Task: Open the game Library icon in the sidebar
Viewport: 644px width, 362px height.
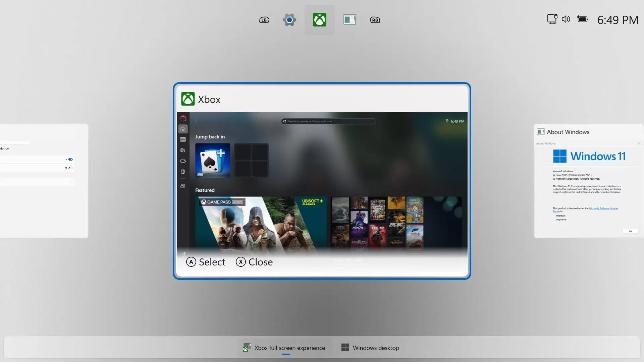Action: click(182, 150)
